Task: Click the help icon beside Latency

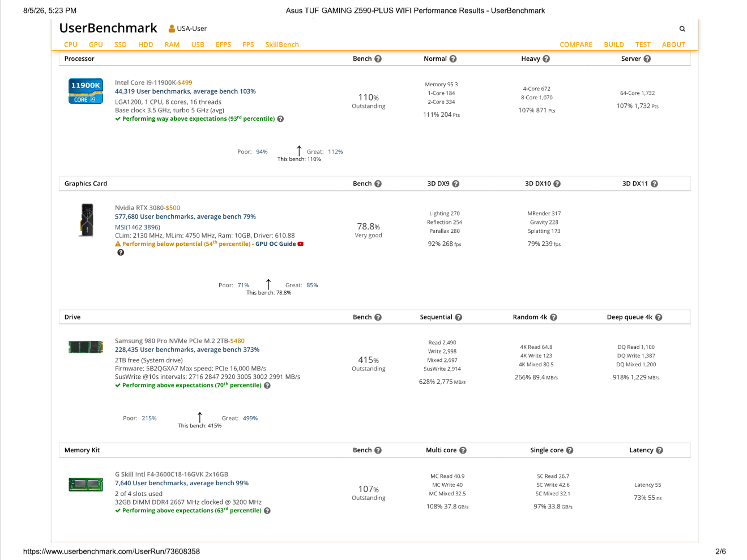Action: pyautogui.click(x=659, y=450)
